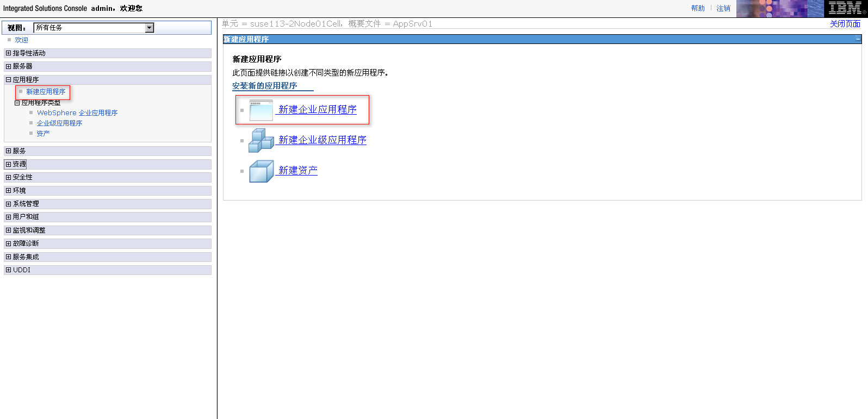Open the 视图 dropdown arrow
The height and width of the screenshot is (419, 868).
click(x=150, y=28)
